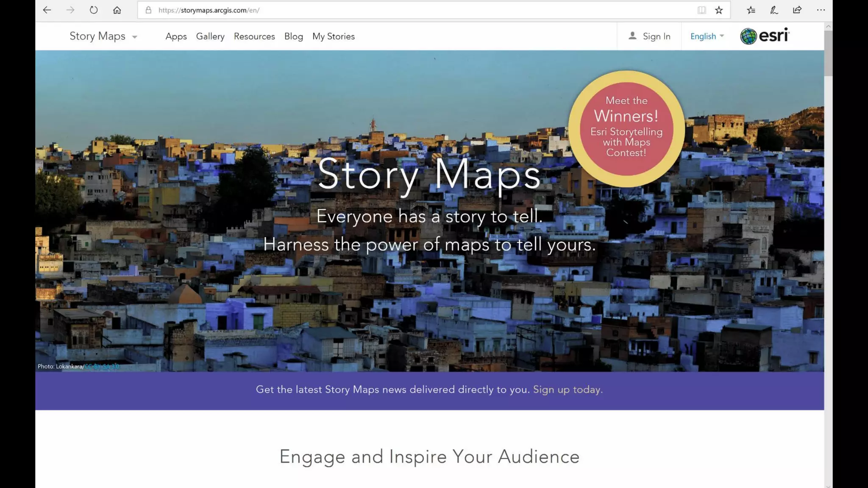868x488 pixels.
Task: Click the Sign up today link
Action: [568, 390]
